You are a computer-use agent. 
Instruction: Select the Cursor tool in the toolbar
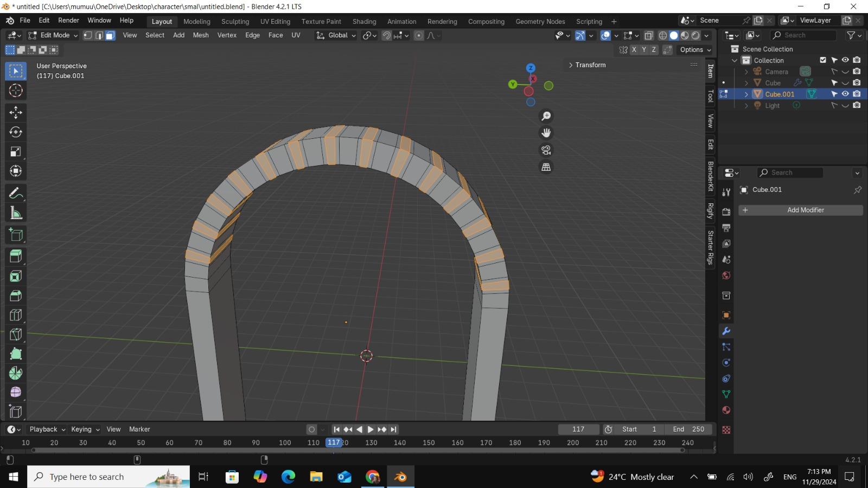tap(16, 91)
